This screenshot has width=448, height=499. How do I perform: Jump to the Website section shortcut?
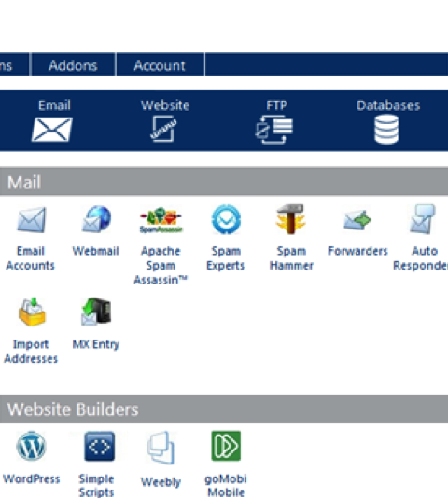[165, 120]
